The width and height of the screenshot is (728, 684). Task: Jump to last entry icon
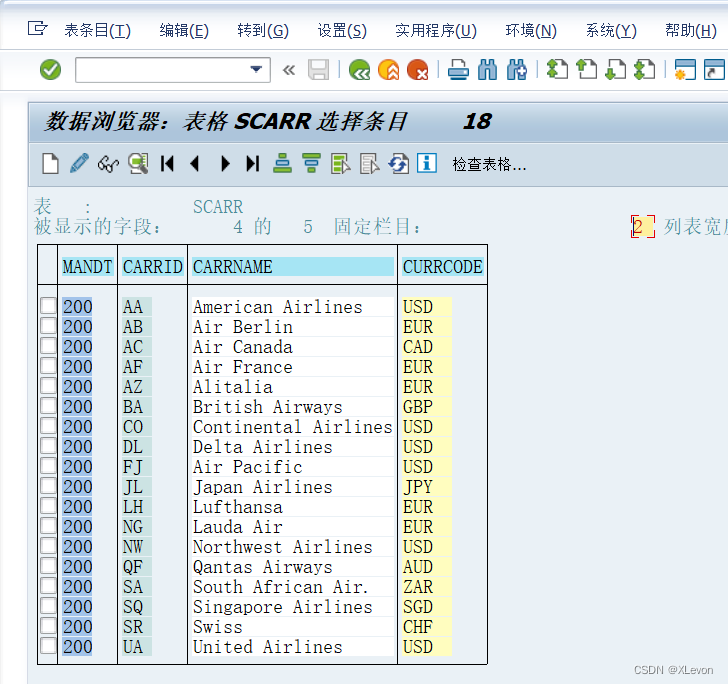tap(253, 164)
